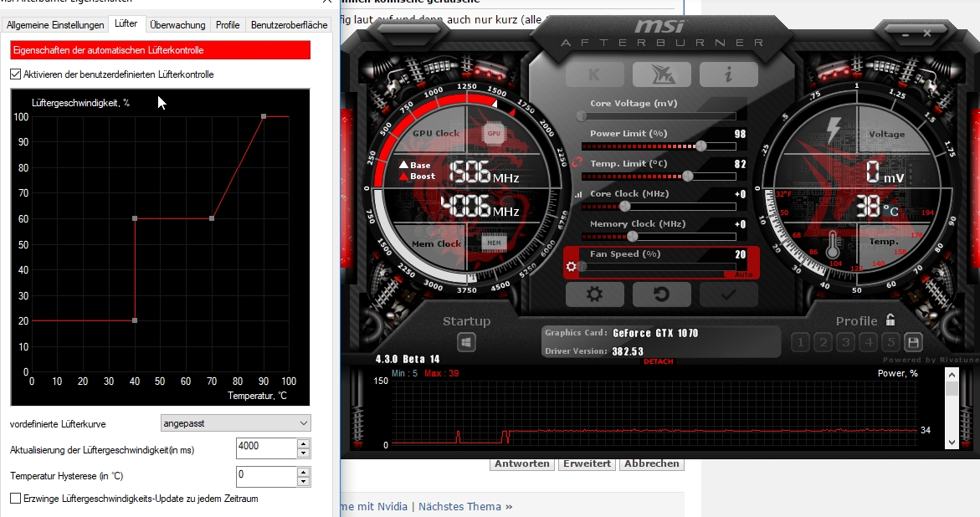Viewport: 980px width, 517px height.
Task: Close the Afterburner Eigenschaften dialog
Action: [x=326, y=2]
